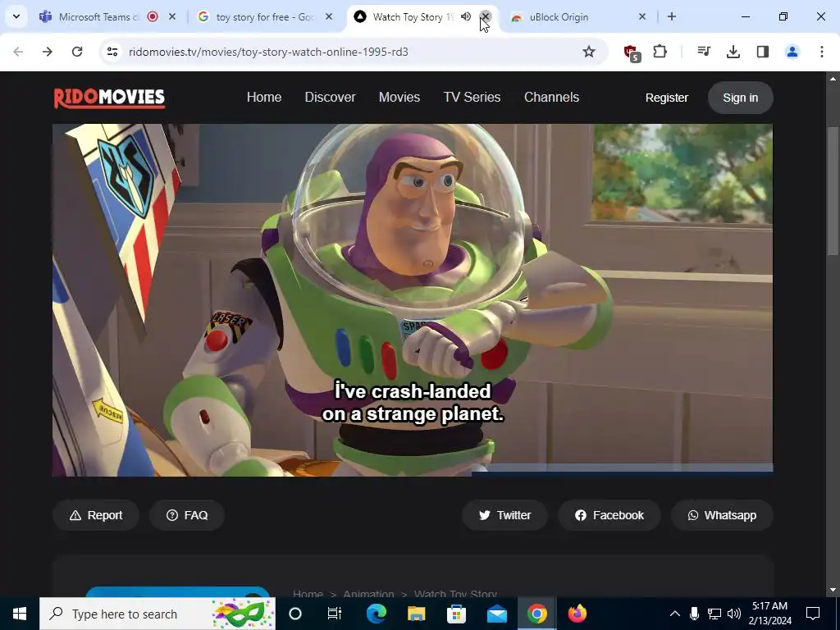The height and width of the screenshot is (630, 840).
Task: Open the media controls icon
Action: (704, 52)
